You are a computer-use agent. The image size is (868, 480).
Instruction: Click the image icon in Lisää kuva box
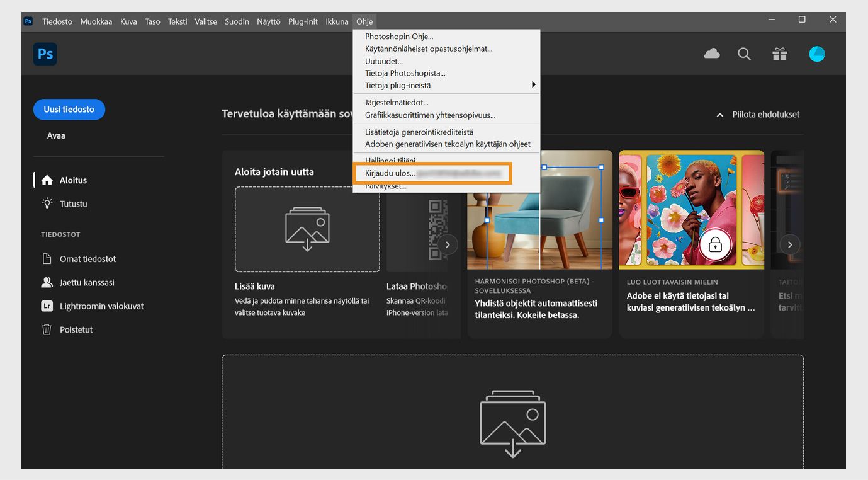[307, 229]
